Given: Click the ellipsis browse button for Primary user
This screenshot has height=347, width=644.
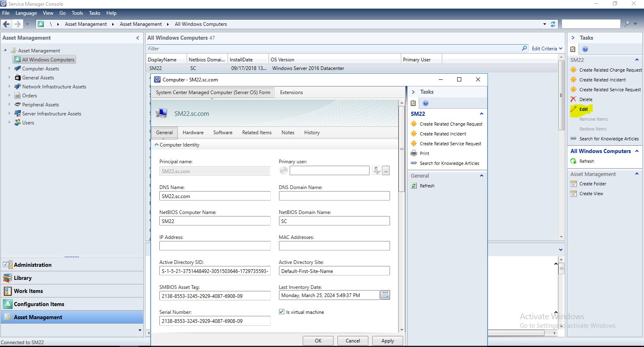Looking at the screenshot, I should click(x=386, y=171).
